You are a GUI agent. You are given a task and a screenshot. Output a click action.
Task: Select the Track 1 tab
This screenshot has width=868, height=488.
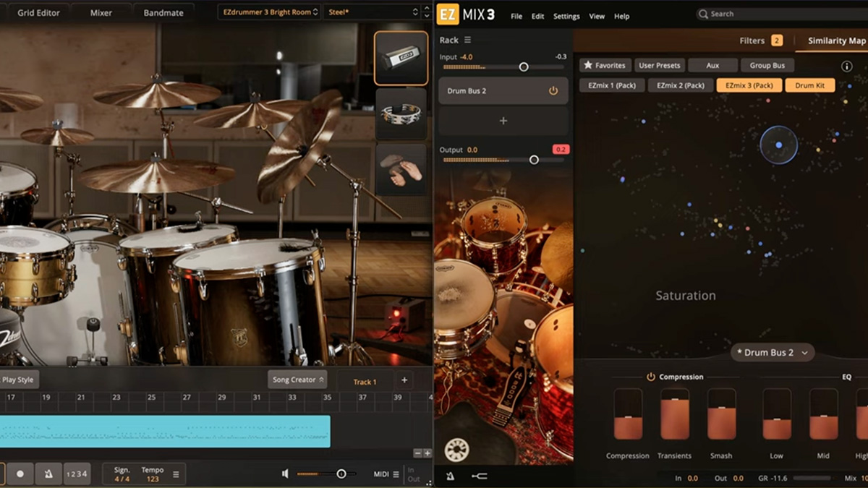click(365, 381)
